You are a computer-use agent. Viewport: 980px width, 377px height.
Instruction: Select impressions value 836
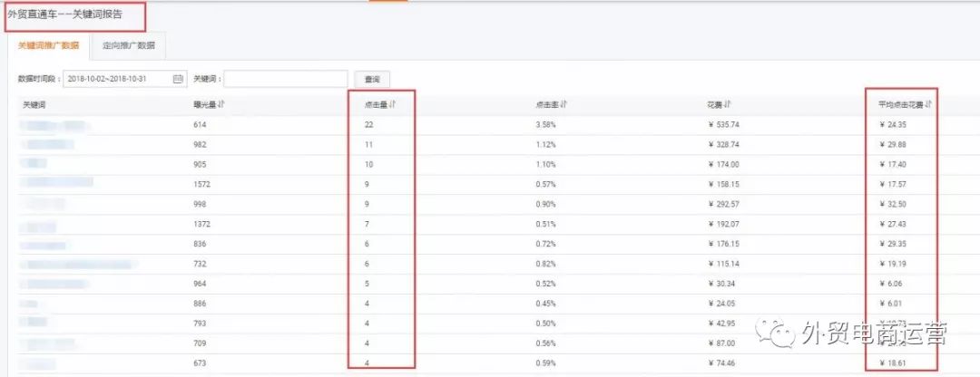200,244
